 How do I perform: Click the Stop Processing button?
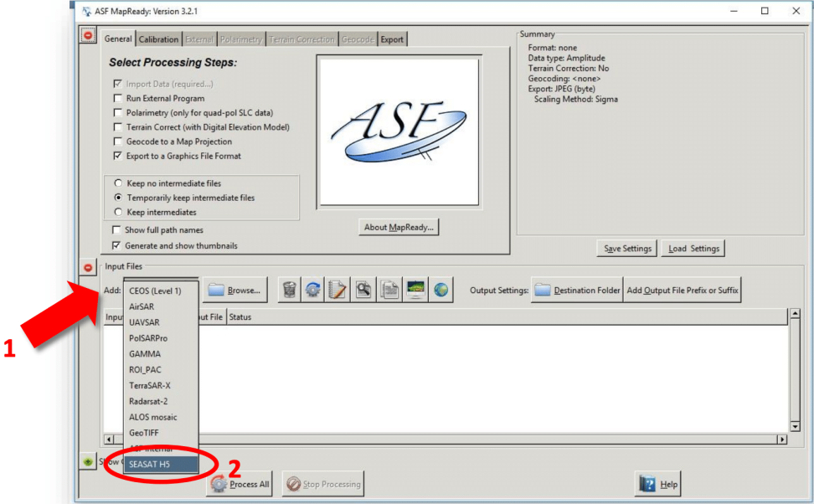click(323, 484)
